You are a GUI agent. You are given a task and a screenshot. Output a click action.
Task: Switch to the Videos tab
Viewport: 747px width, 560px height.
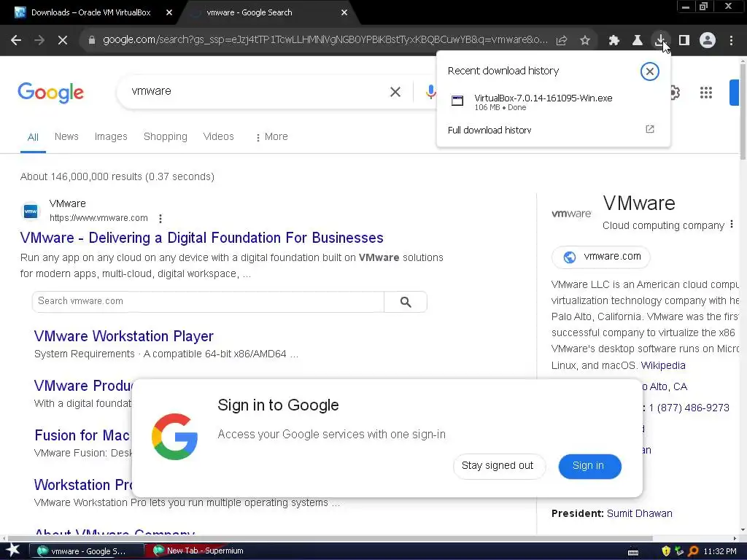[218, 136]
